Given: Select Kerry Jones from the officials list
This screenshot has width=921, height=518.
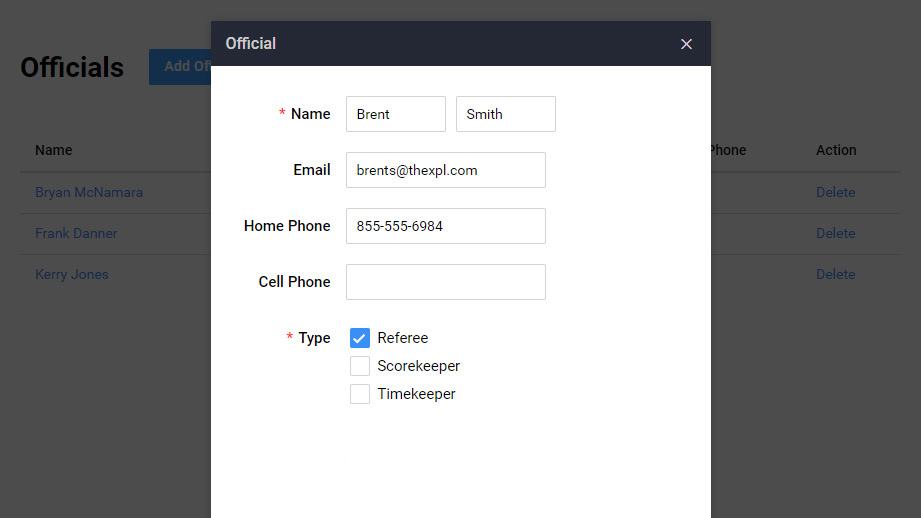Looking at the screenshot, I should click(72, 274).
